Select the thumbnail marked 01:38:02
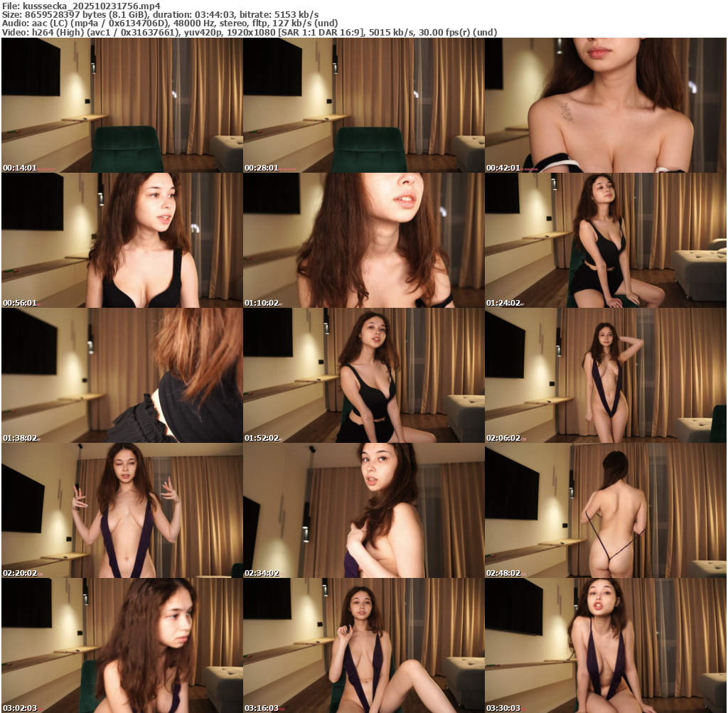728x713 pixels. pyautogui.click(x=122, y=375)
